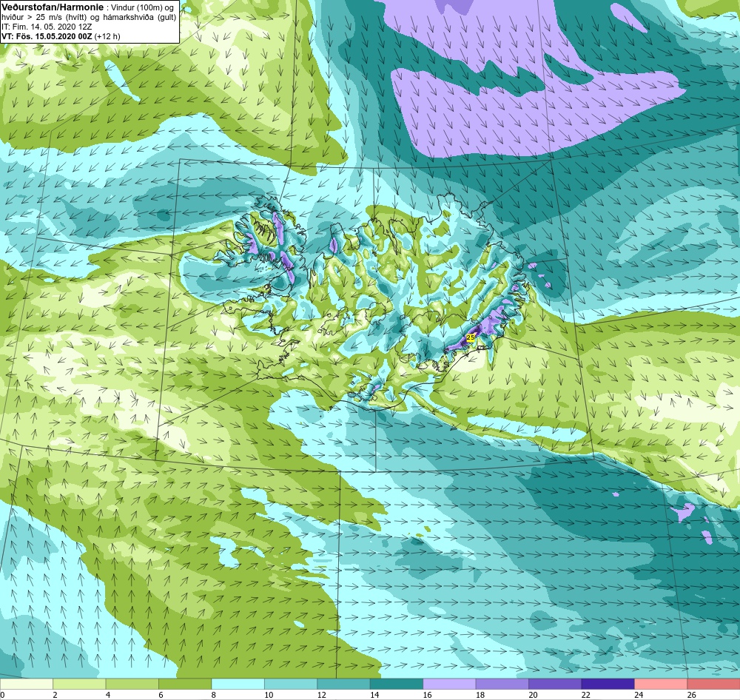Select the violet 20–22 legend swatch
The height and width of the screenshot is (700, 740).
coord(555,684)
